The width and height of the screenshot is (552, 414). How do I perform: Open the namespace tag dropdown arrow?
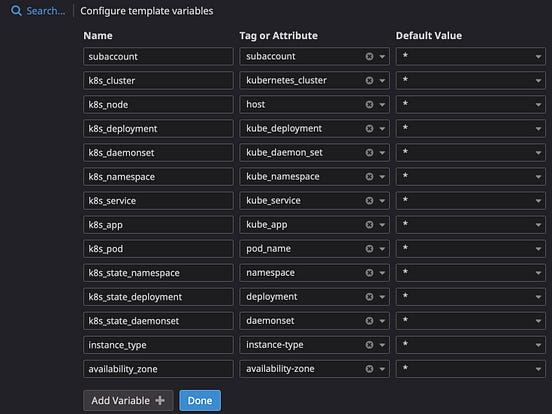(x=382, y=273)
